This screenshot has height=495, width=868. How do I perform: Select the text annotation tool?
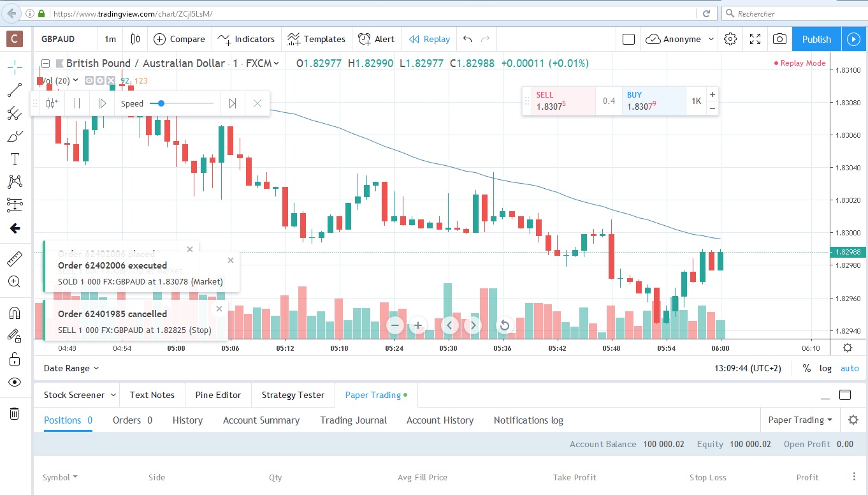point(14,159)
